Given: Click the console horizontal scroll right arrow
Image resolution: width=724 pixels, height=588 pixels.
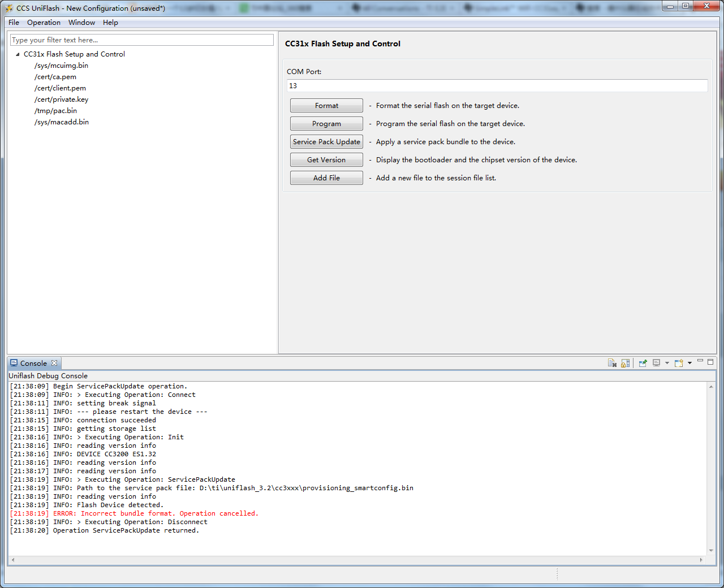Looking at the screenshot, I should click(x=701, y=560).
